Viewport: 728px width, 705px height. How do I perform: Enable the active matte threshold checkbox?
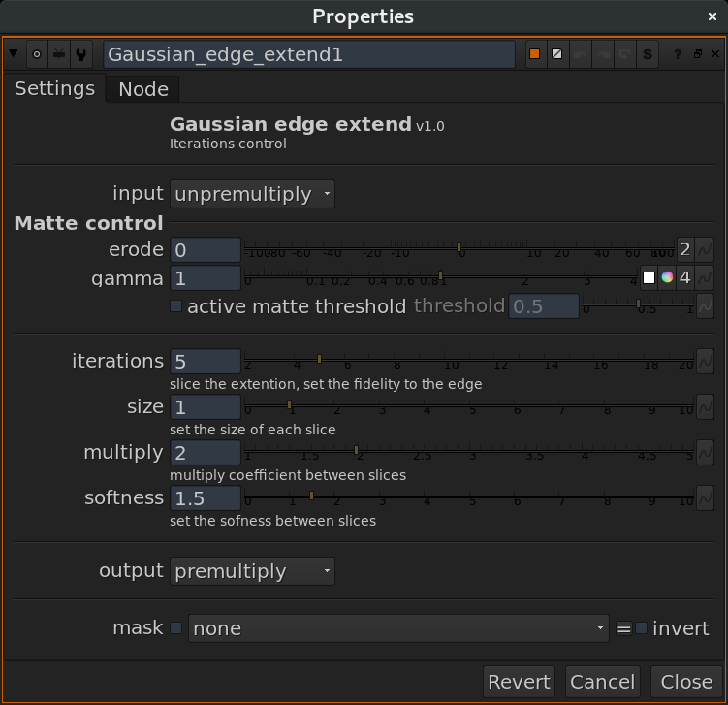click(x=176, y=306)
